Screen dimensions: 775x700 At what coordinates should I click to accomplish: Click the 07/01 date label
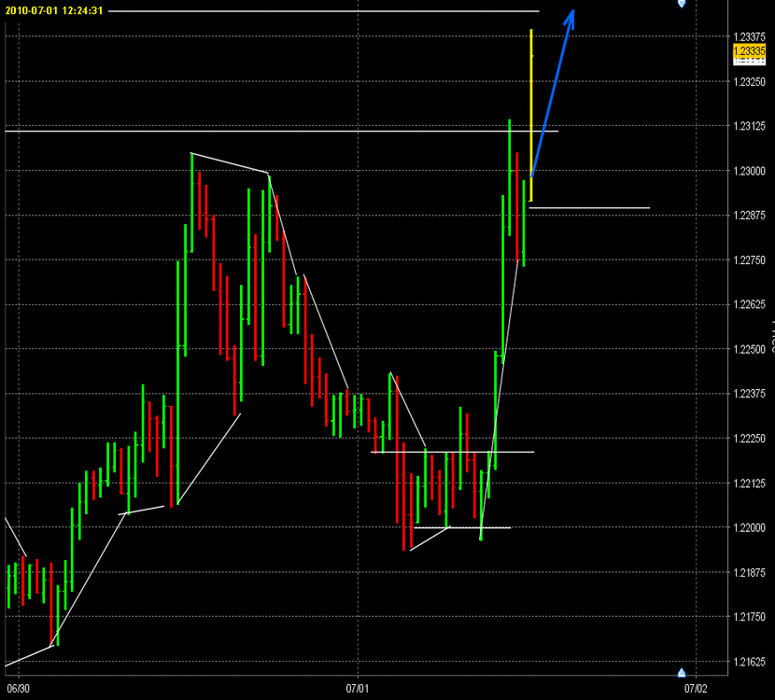click(358, 689)
